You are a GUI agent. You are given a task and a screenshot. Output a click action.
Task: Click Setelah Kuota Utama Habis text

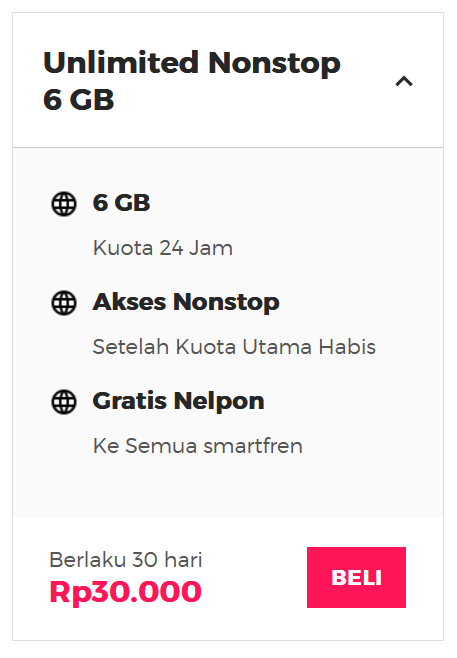click(234, 347)
